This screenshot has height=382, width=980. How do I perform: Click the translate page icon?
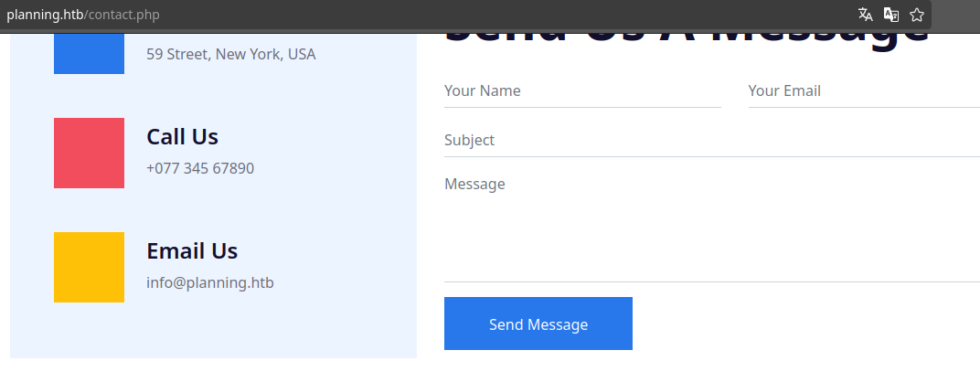click(x=865, y=15)
